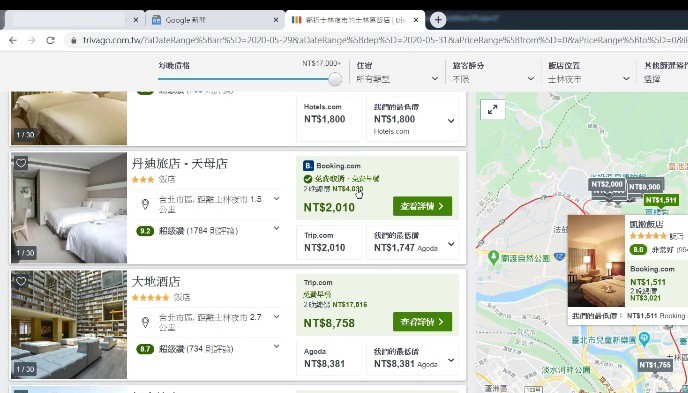Open 大地酒店 hotel title
The height and width of the screenshot is (393, 688).
pos(156,281)
